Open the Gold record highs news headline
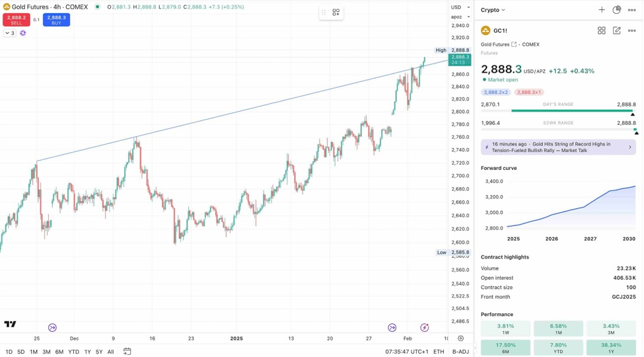The image size is (644, 357). click(558, 147)
